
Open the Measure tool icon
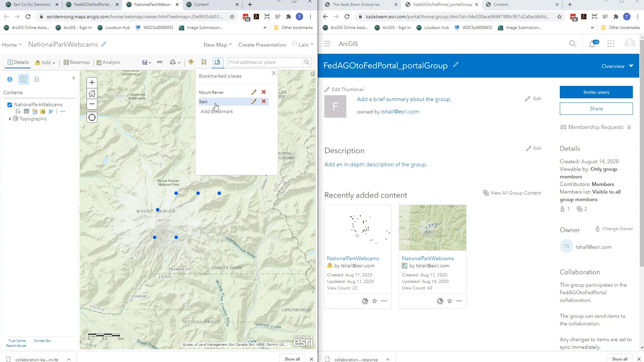[x=204, y=62]
